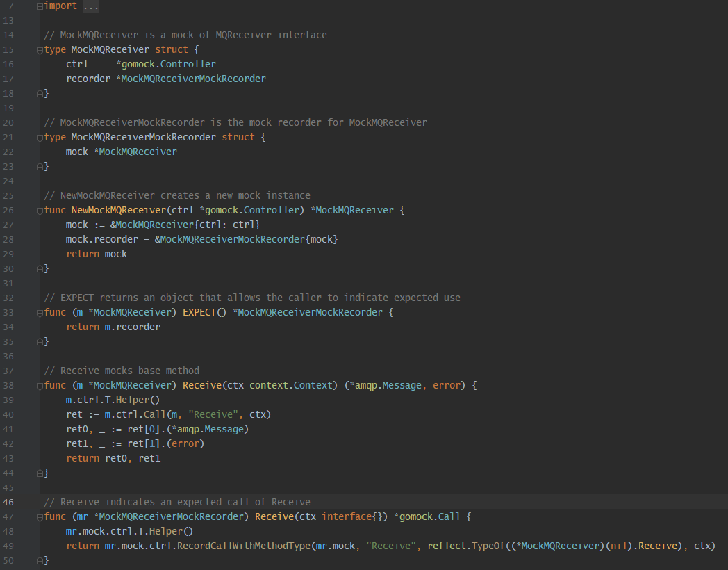
Task: Collapse the EXPECT method body
Action: pos(40,312)
